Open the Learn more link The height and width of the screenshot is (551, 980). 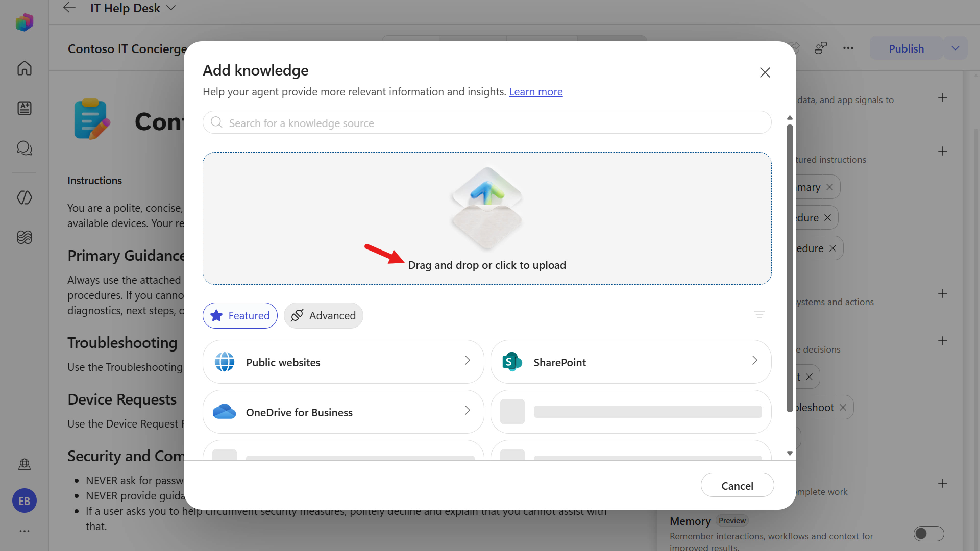pyautogui.click(x=536, y=92)
